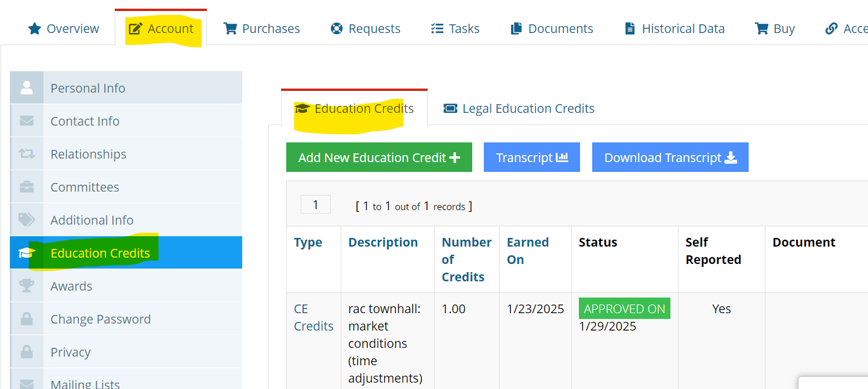Click Add New Education Credit button
Image resolution: width=868 pixels, height=389 pixels.
(x=379, y=157)
